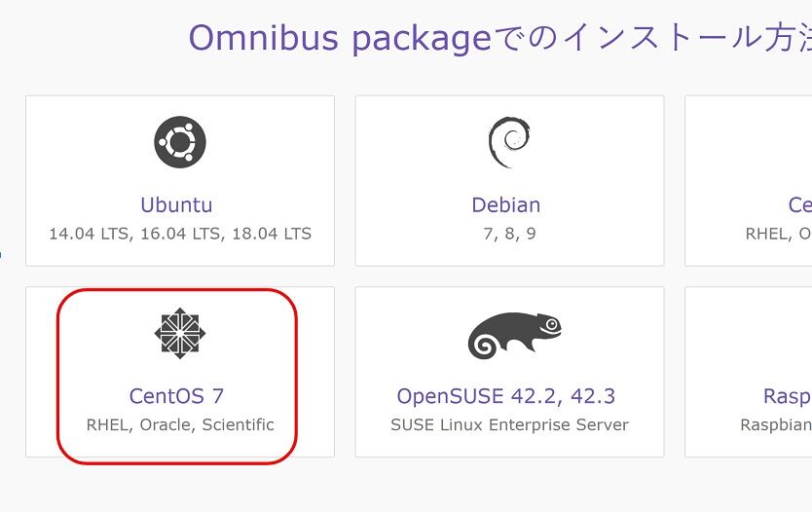Select the cut-off CentOS link in top row

point(800,205)
